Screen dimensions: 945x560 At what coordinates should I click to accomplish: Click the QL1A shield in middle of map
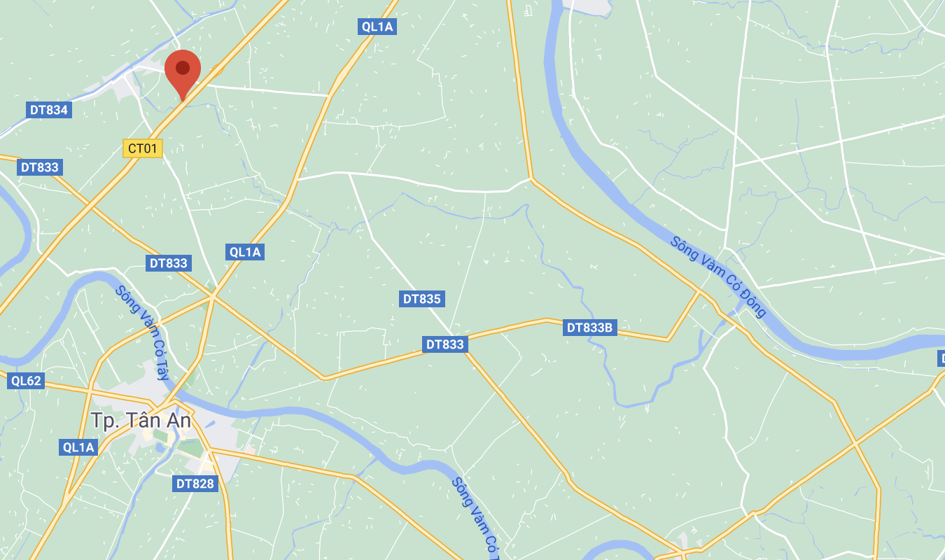click(x=245, y=252)
